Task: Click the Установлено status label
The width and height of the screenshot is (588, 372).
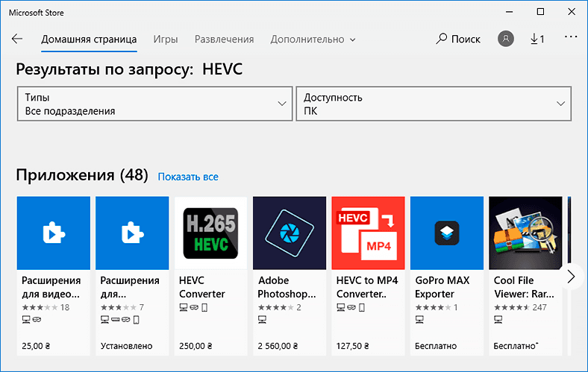Action: [126, 346]
